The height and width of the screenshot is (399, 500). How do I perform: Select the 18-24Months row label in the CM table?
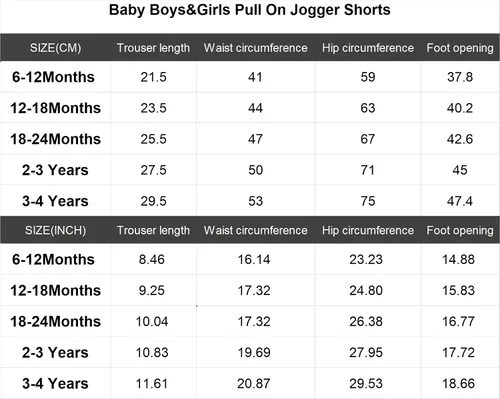[x=55, y=139]
